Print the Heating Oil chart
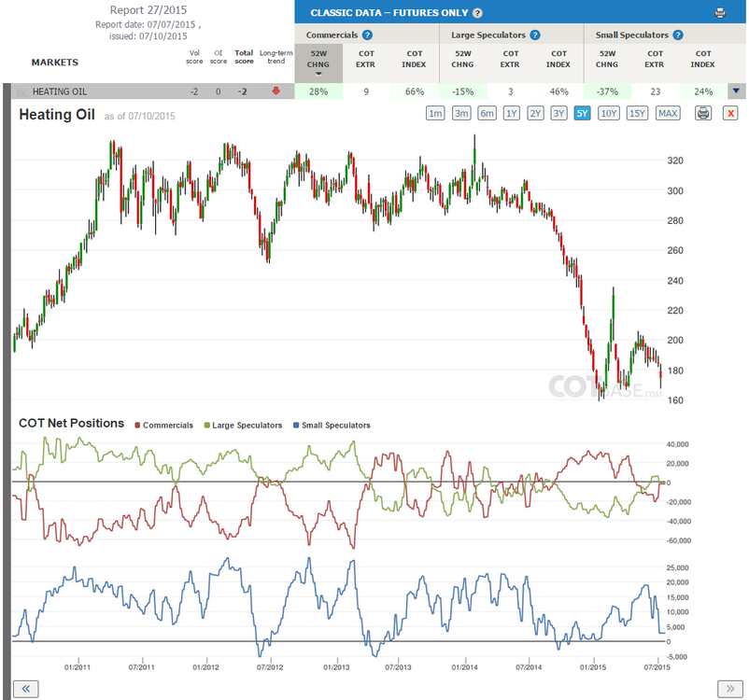Viewport: 749px width, 700px height. (x=703, y=113)
